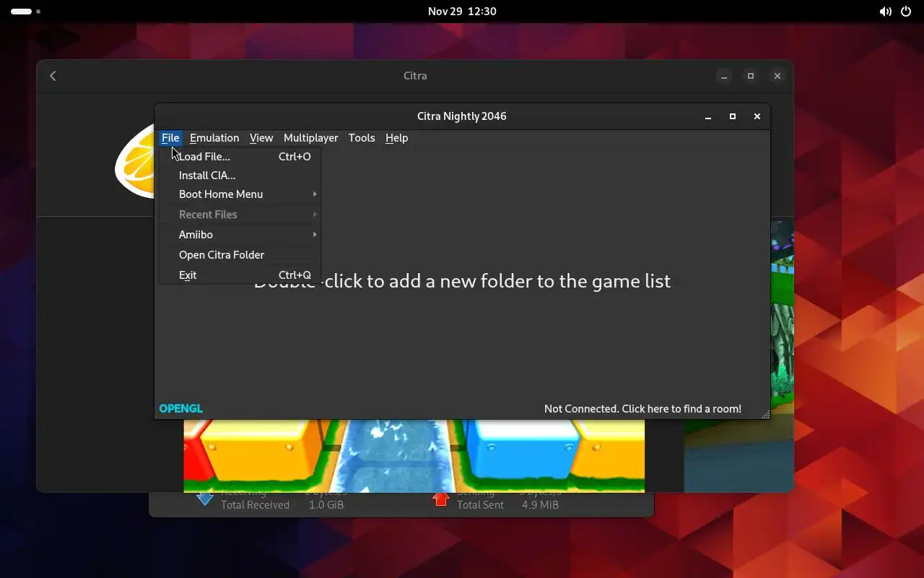
Task: Go back using the Software window arrow
Action: [x=53, y=76]
